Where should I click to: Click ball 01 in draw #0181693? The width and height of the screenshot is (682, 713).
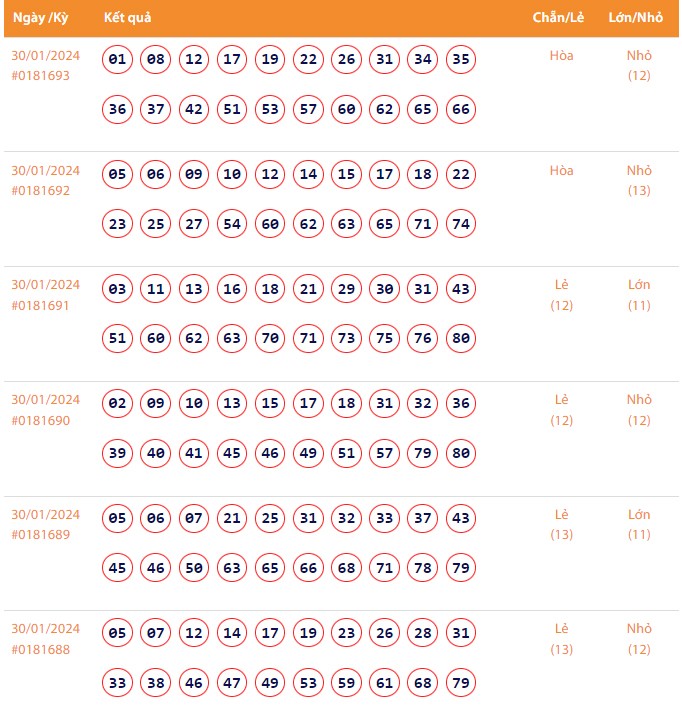coord(118,60)
